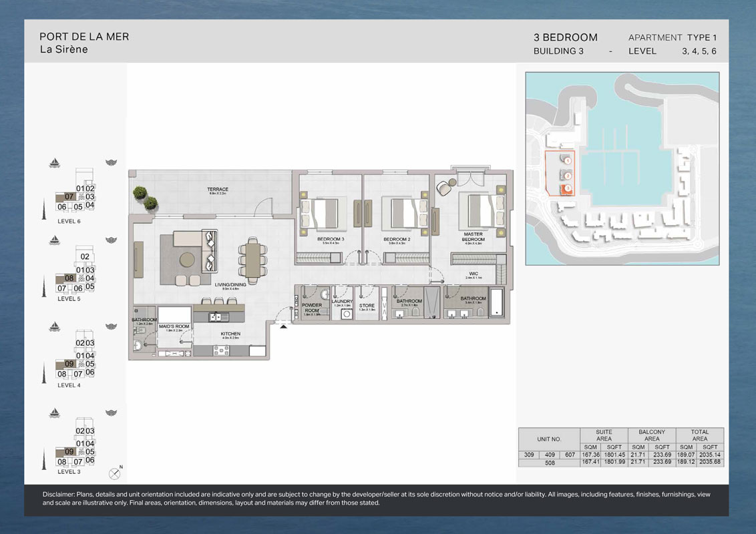The width and height of the screenshot is (756, 534).
Task: Select highlighted unit 09 on Level 4 plan
Action: pos(69,364)
